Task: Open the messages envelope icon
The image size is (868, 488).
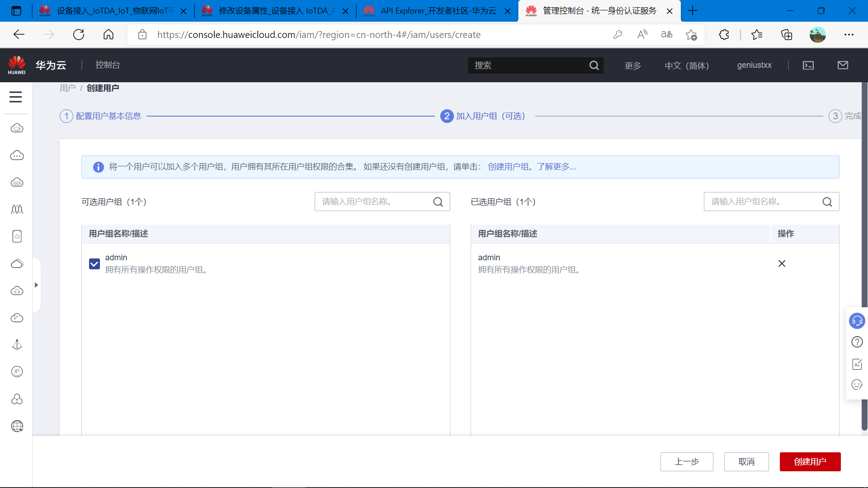Action: tap(843, 65)
